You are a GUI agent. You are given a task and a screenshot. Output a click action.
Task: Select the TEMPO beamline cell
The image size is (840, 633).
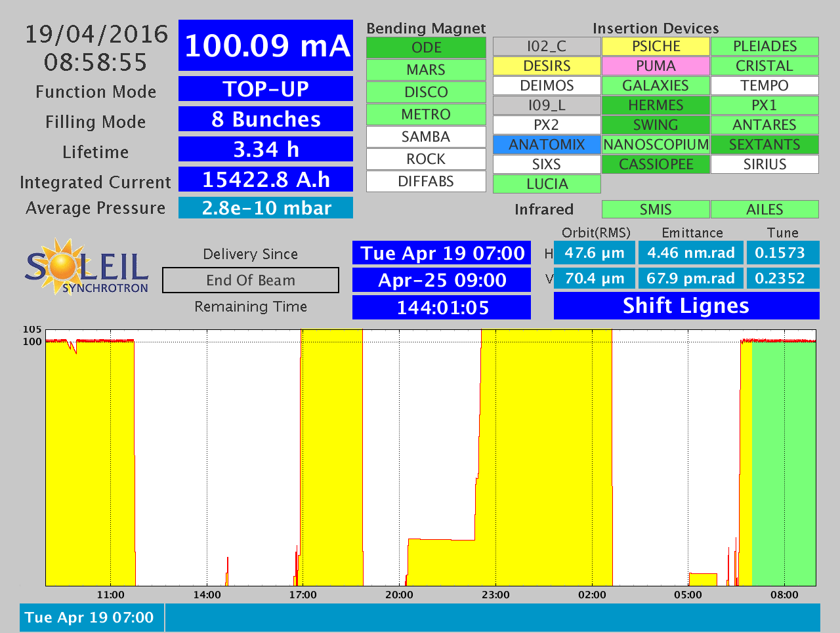[765, 86]
